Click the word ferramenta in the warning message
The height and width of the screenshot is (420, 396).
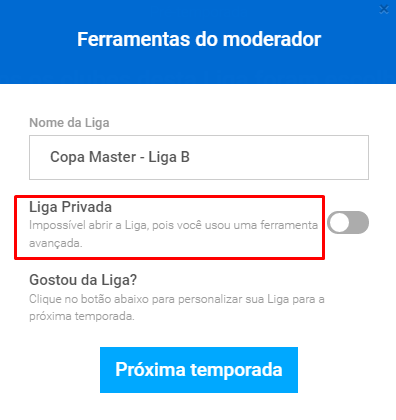[x=289, y=225]
